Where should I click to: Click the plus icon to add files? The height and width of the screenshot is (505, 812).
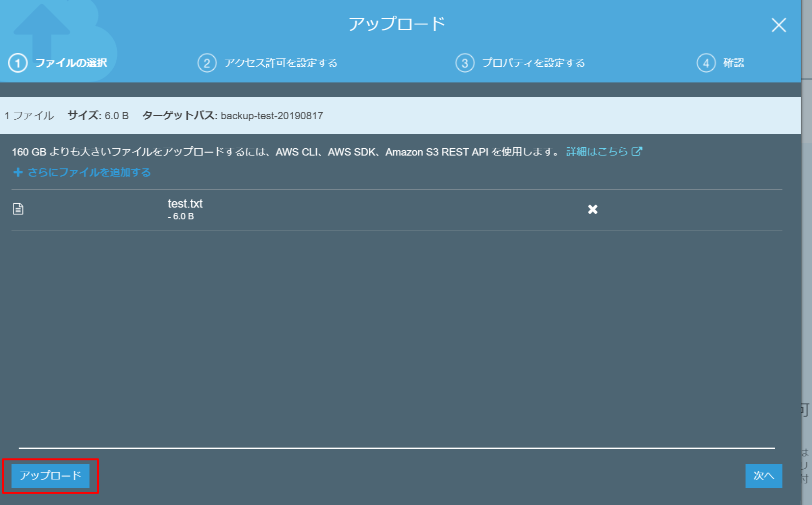coord(18,172)
